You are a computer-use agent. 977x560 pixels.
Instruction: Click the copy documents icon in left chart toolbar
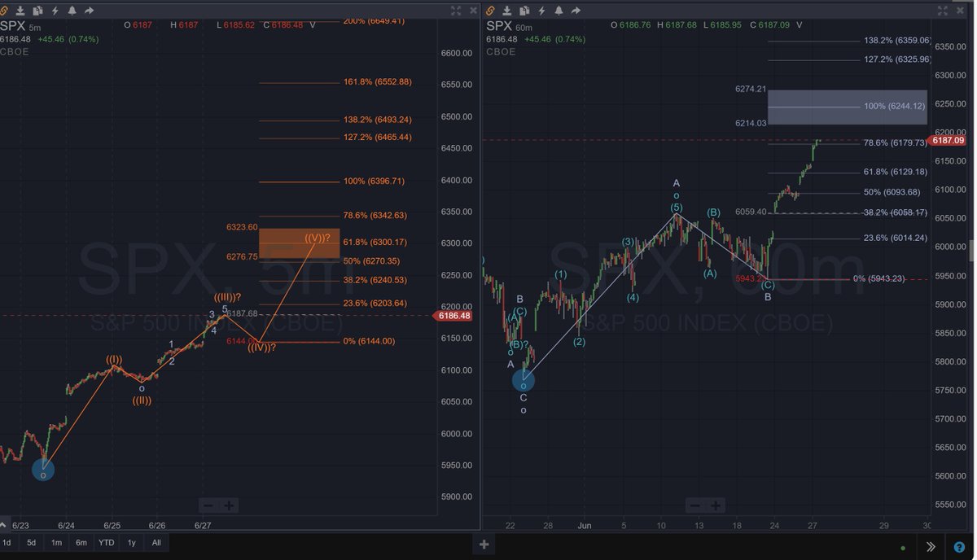[38, 11]
